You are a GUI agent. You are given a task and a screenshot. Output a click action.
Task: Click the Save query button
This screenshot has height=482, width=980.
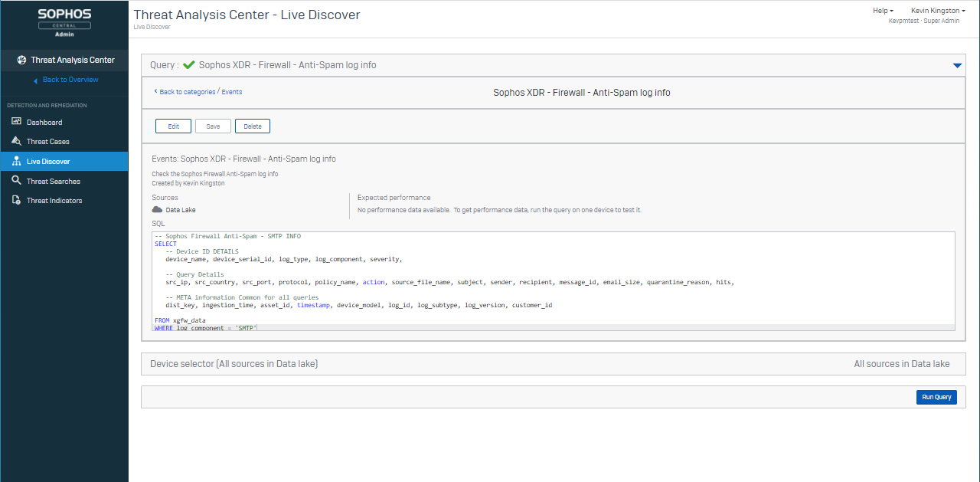pos(213,126)
